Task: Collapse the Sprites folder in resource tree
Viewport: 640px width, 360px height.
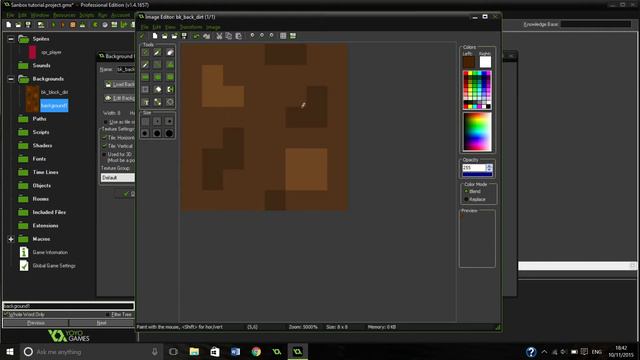Action: coord(11,39)
